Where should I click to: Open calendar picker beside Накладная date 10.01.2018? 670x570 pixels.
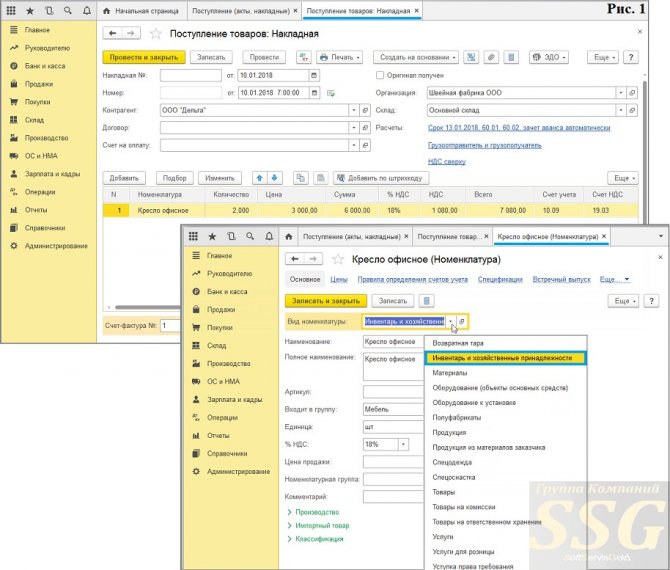tap(314, 76)
